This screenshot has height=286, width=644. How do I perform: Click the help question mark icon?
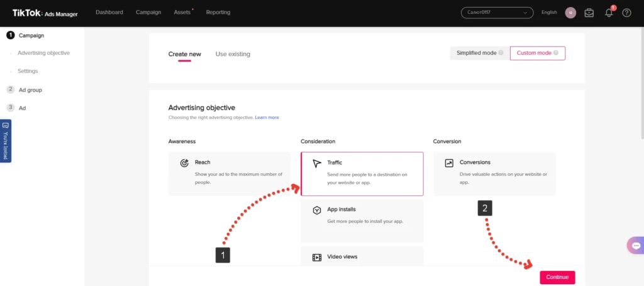coord(626,13)
